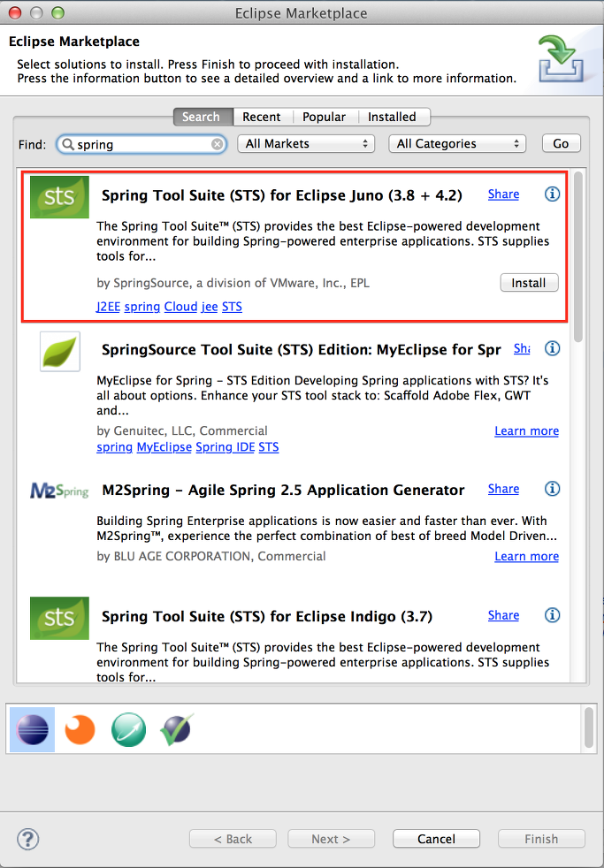604x868 pixels.
Task: Switch to the Popular tab
Action: (x=324, y=117)
